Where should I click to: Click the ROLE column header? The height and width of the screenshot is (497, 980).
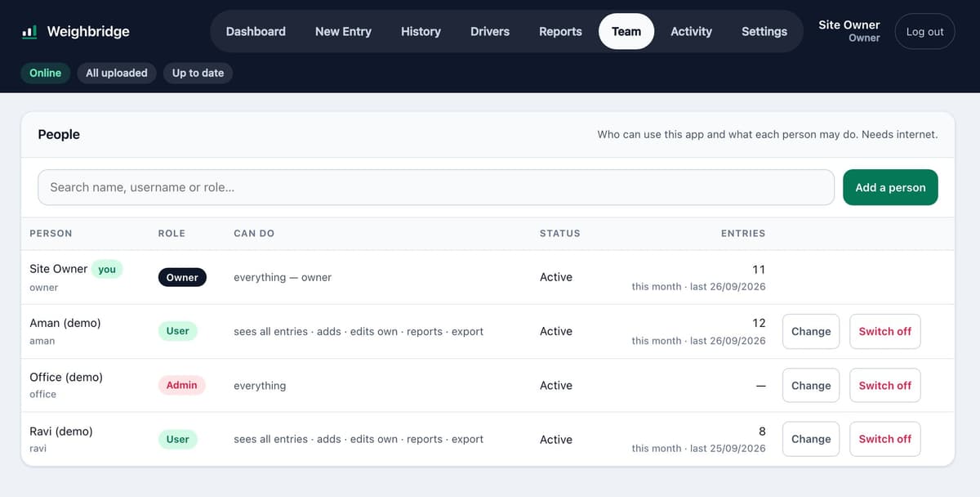(x=171, y=233)
